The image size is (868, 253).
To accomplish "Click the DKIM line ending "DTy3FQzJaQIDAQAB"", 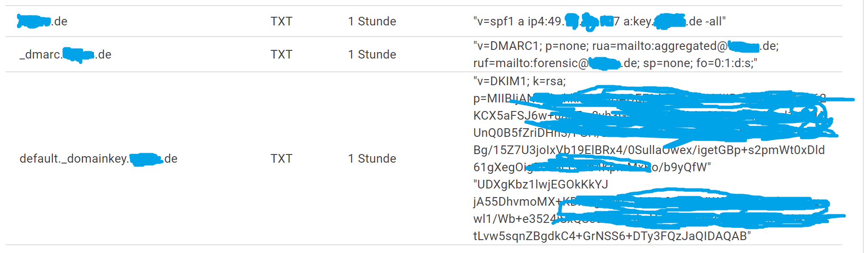I will click(x=612, y=236).
